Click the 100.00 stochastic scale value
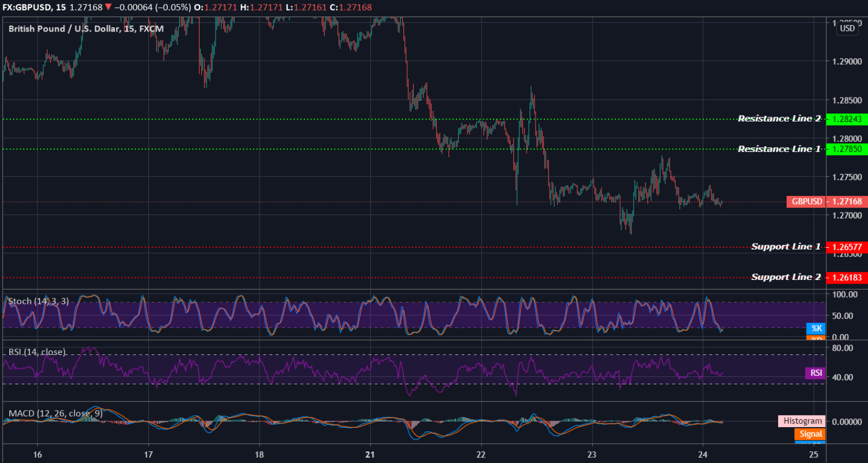This screenshot has width=868, height=463. 845,295
